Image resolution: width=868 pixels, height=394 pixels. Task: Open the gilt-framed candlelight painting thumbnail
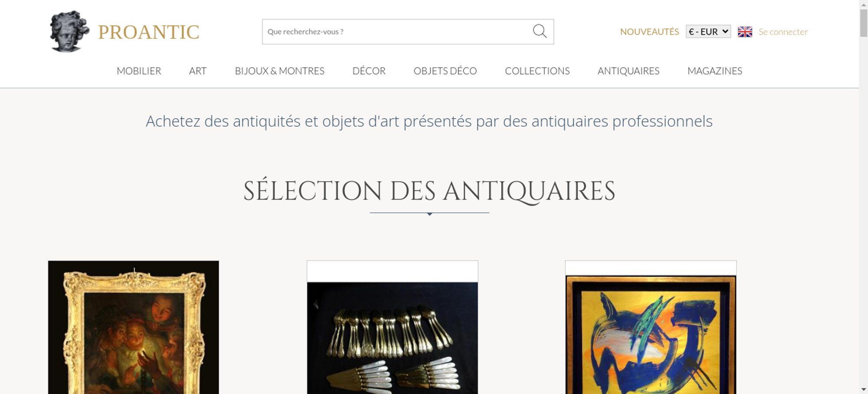[134, 327]
